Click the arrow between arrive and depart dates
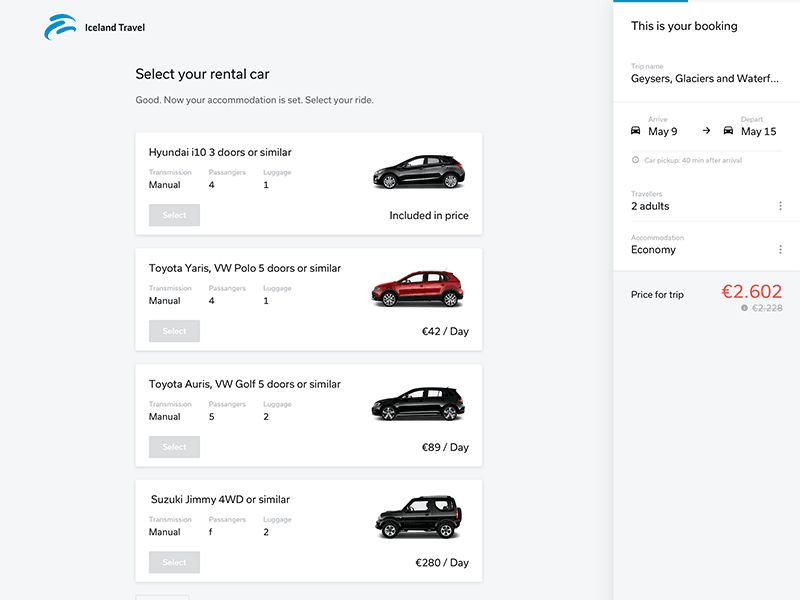Viewport: 800px width, 600px height. (706, 131)
